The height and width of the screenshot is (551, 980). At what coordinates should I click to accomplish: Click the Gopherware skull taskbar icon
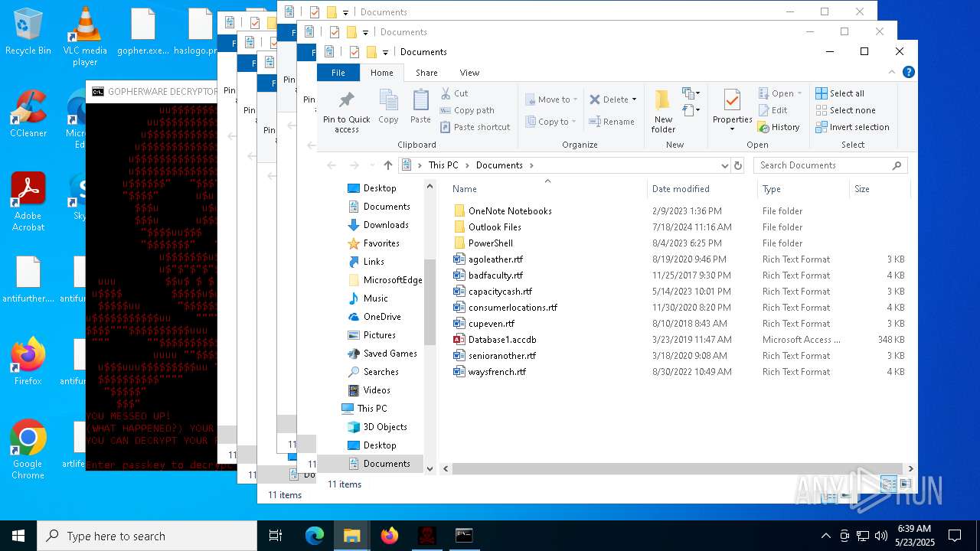tap(426, 536)
